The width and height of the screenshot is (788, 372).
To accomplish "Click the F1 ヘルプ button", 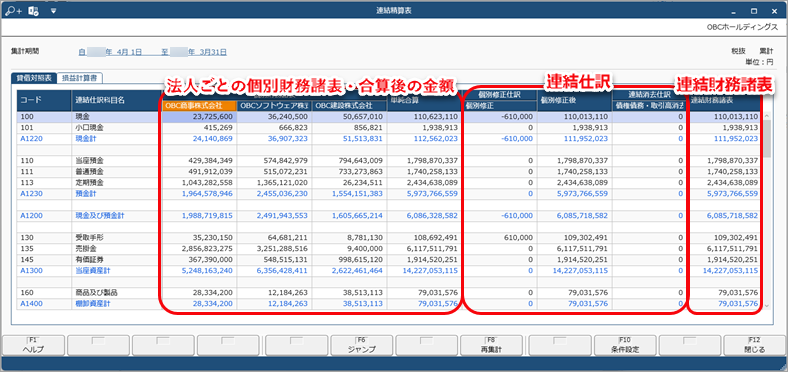I will click(x=33, y=345).
